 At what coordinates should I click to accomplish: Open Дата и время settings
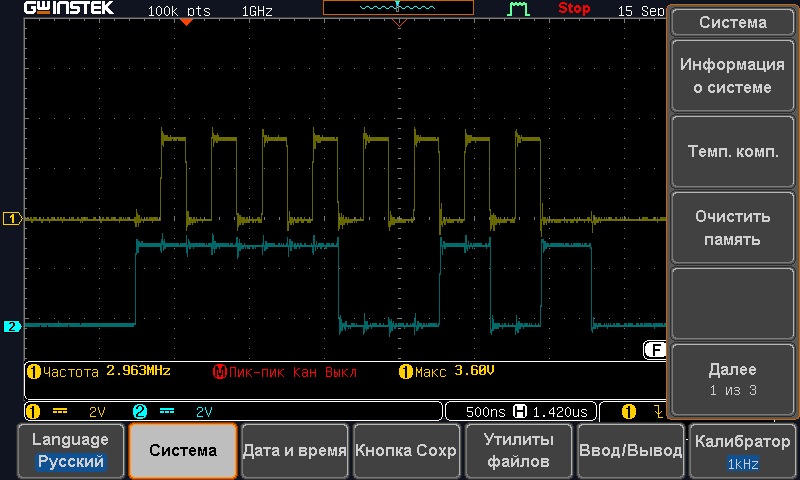pyautogui.click(x=294, y=451)
